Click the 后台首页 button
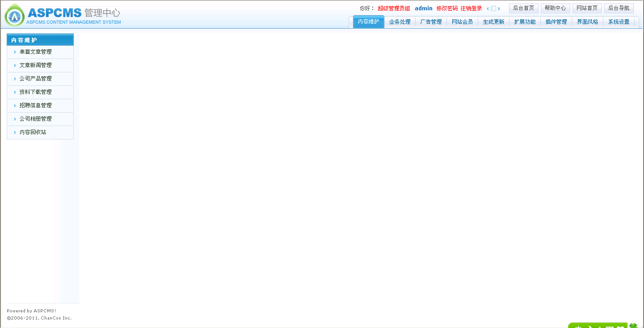 523,8
